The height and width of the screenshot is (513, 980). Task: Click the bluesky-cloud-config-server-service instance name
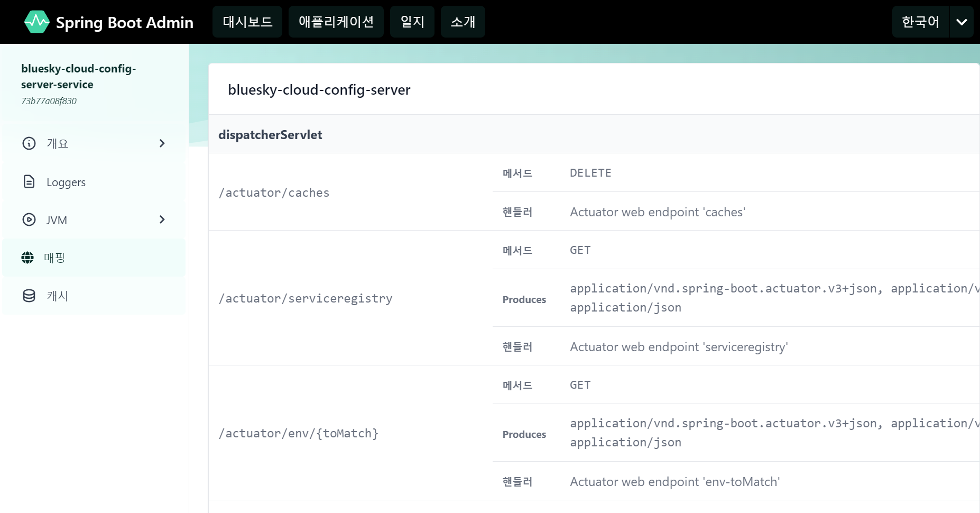[78, 77]
